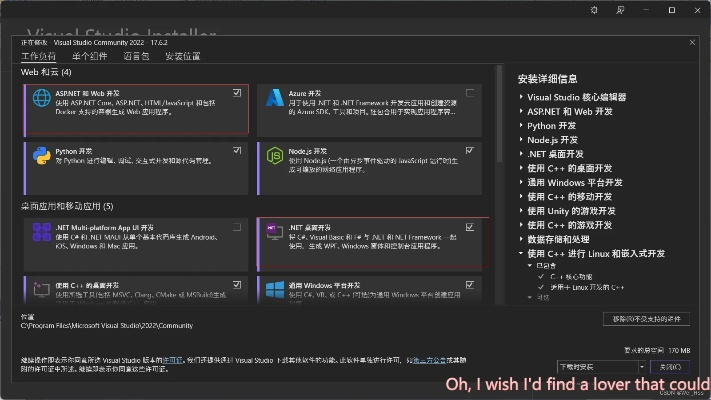Open the 第三方公告 third-party notices link

coord(429,360)
